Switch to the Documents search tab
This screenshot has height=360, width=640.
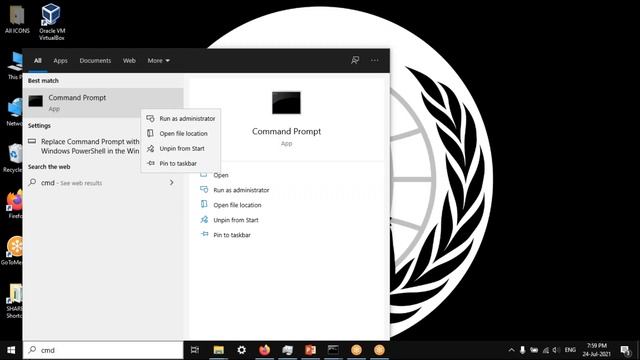[95, 60]
